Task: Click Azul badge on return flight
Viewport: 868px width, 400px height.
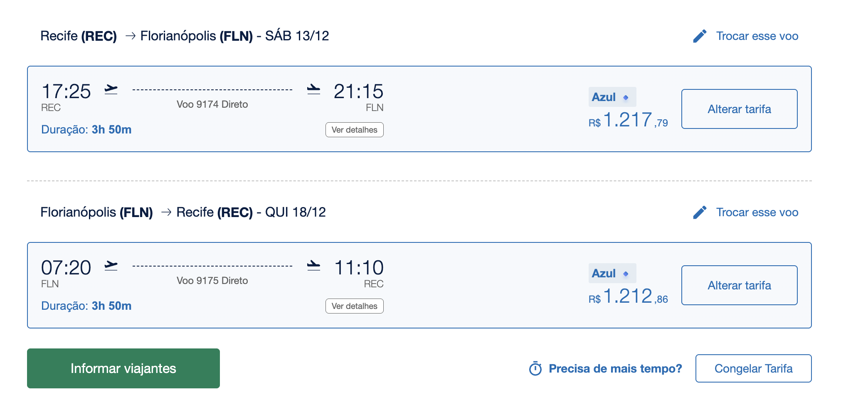Action: click(612, 273)
